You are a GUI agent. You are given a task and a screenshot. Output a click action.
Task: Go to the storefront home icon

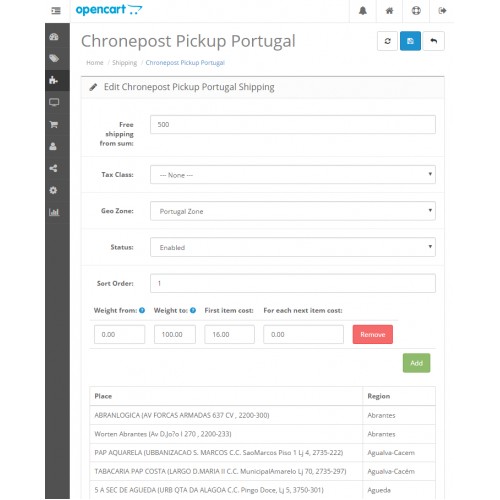(x=389, y=11)
